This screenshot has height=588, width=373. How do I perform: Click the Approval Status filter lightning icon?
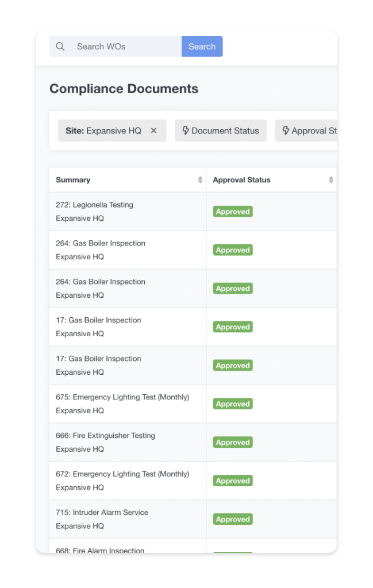pyautogui.click(x=286, y=130)
